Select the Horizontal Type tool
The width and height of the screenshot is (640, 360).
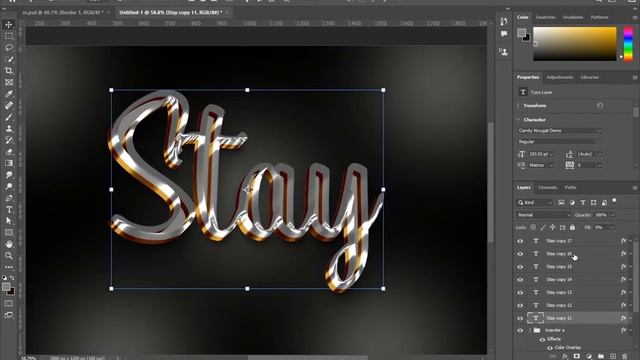[x=9, y=209]
